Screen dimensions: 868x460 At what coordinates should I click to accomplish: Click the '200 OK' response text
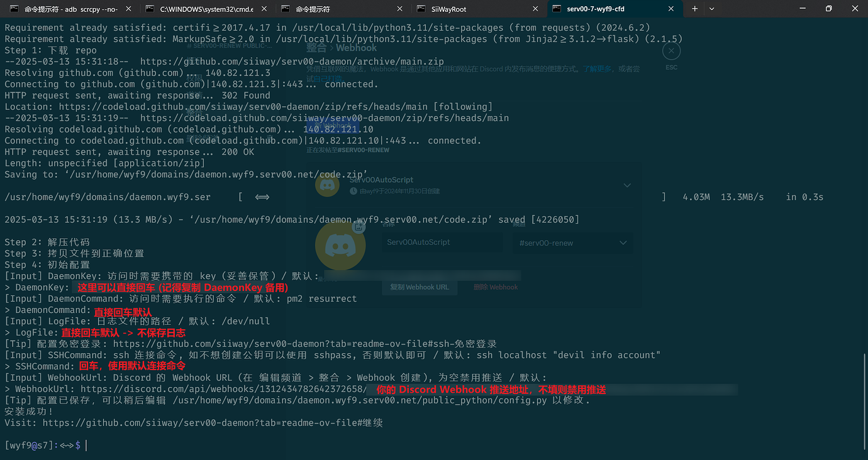coord(238,152)
